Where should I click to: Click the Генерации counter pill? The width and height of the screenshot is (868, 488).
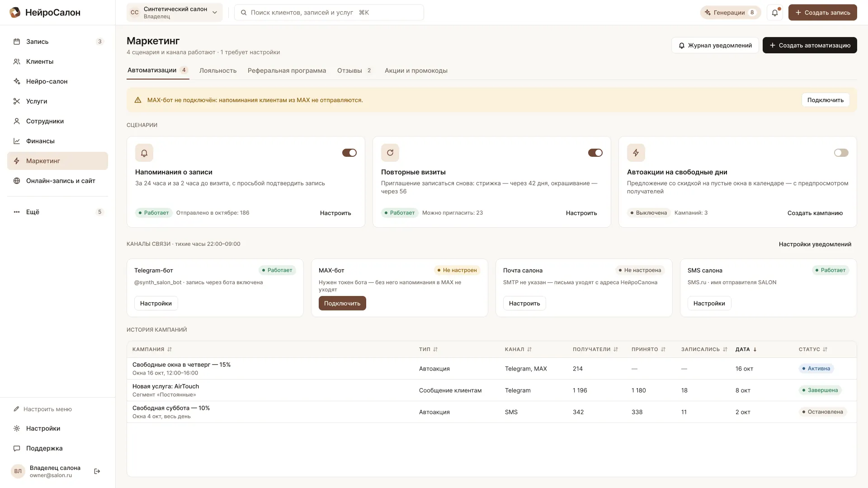tap(731, 13)
